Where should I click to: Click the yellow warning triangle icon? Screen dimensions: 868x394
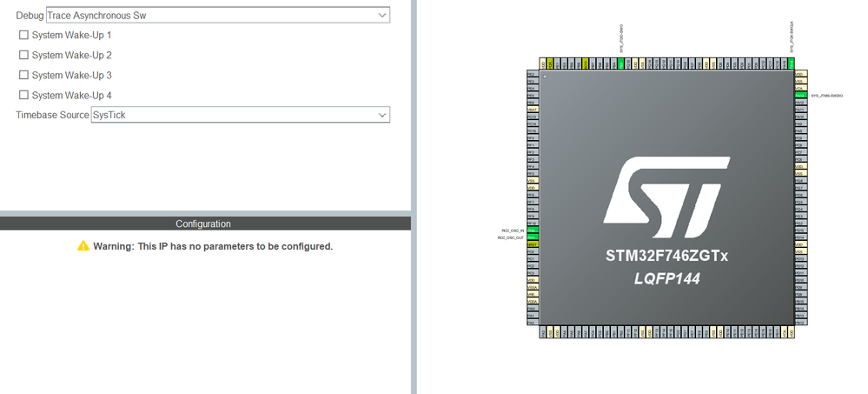(x=83, y=245)
